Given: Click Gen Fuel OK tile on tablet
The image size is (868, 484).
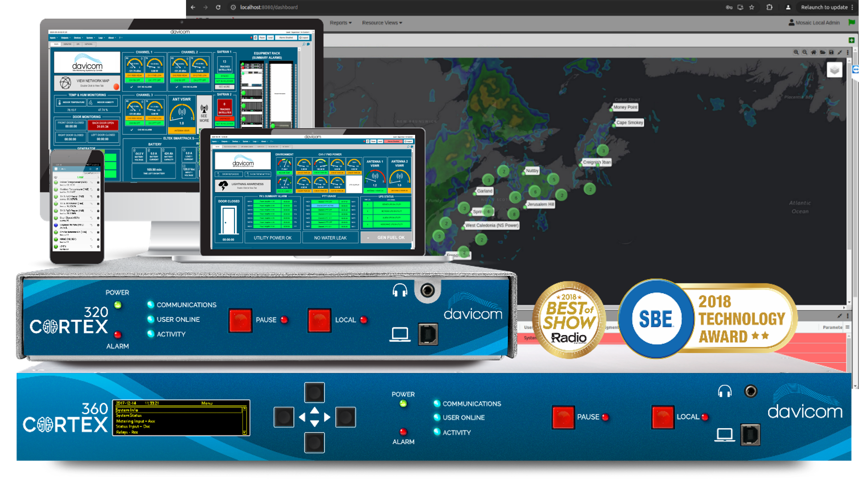Looking at the screenshot, I should pyautogui.click(x=386, y=238).
